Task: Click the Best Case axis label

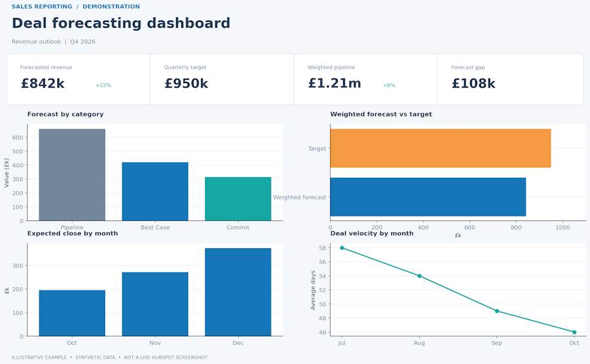Action: click(x=155, y=227)
